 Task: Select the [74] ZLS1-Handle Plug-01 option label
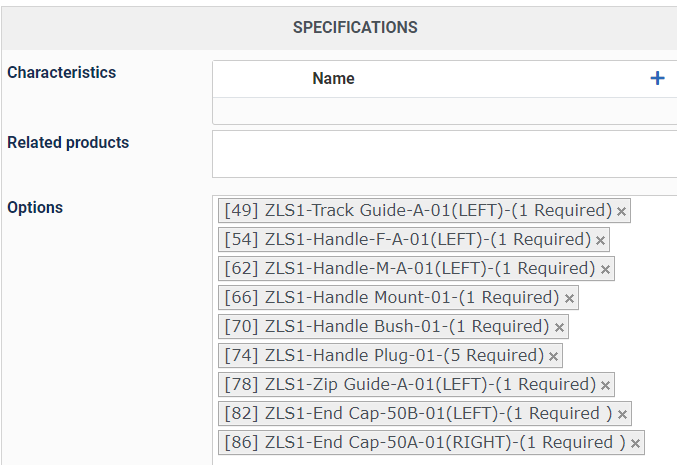(384, 355)
